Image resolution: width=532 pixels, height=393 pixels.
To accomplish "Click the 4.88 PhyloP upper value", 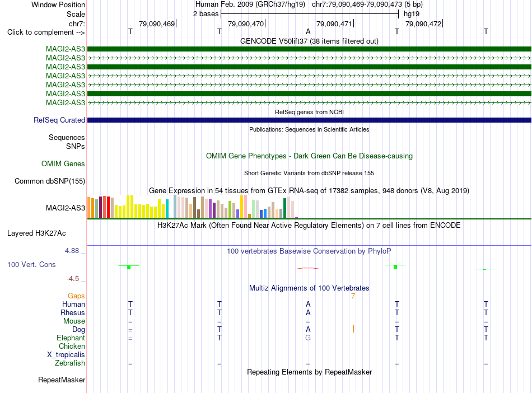I will pos(72,251).
